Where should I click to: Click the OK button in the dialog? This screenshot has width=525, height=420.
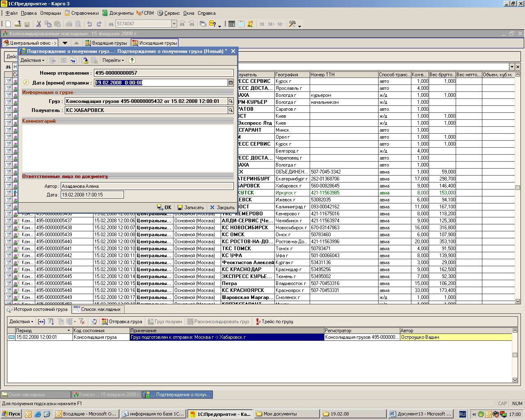(x=164, y=208)
